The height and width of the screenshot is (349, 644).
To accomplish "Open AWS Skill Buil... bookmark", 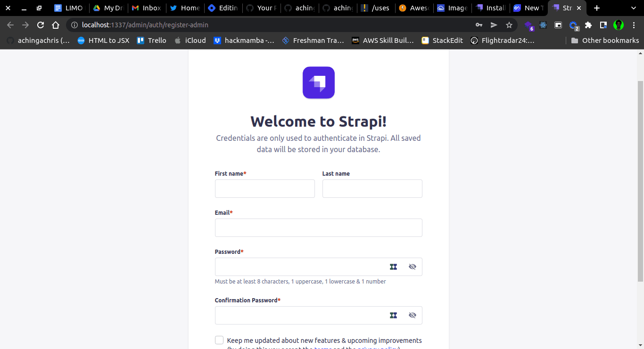I will [x=382, y=41].
